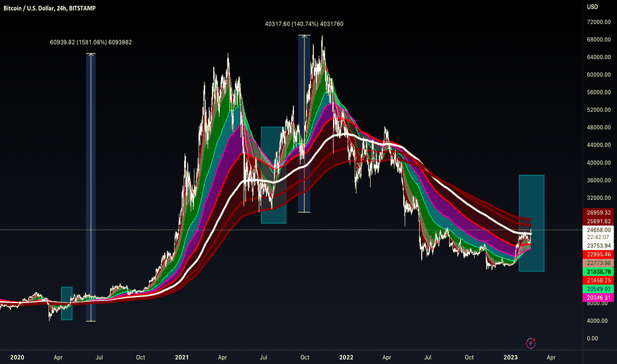Click the 2021 year label on time axis

[x=182, y=357]
